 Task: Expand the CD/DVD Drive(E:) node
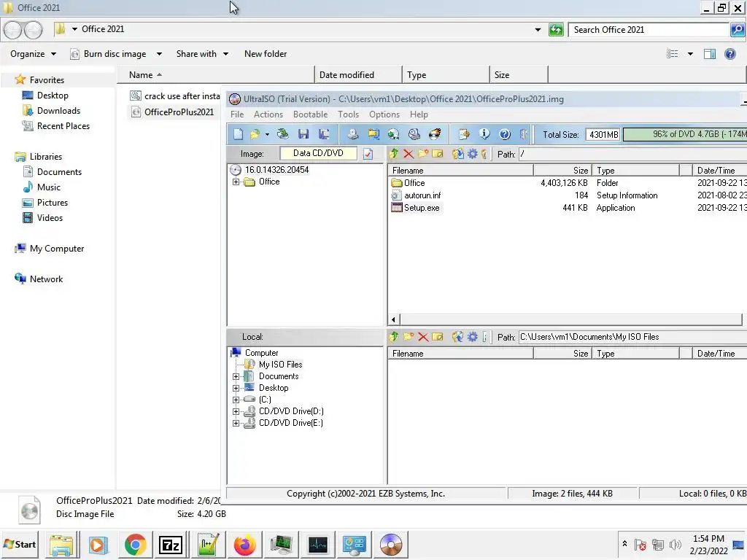click(236, 424)
